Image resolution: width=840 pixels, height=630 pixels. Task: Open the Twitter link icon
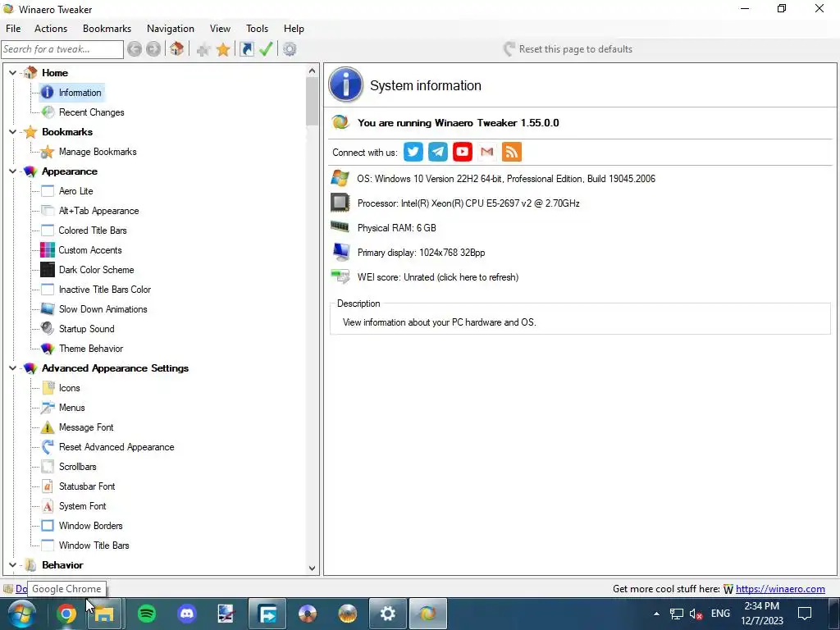click(413, 152)
